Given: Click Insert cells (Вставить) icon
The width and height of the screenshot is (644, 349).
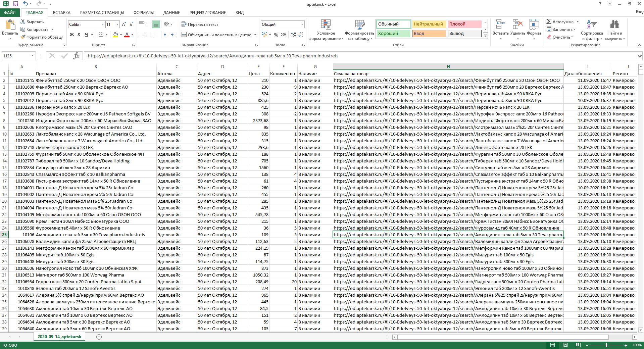Looking at the screenshot, I should click(500, 25).
